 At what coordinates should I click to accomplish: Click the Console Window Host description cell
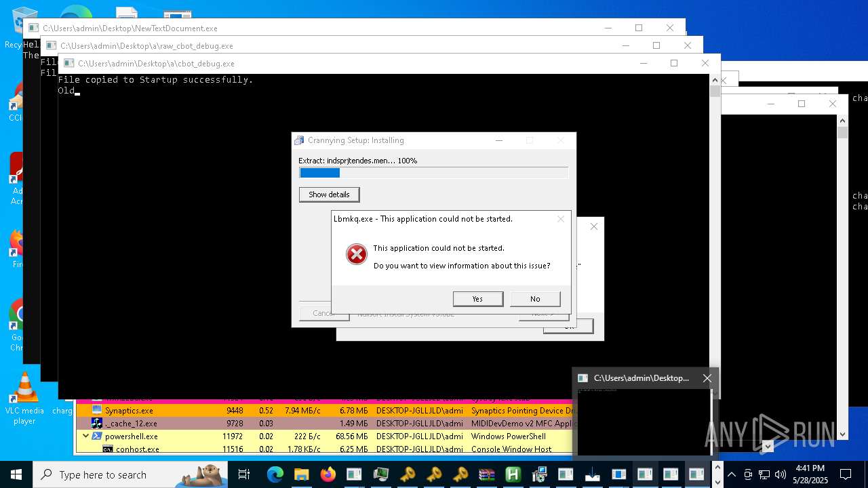tap(512, 449)
